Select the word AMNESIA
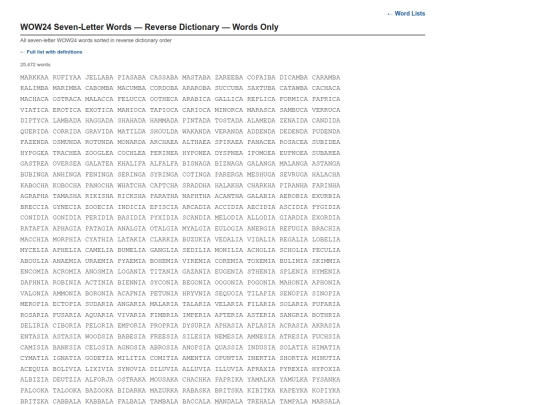Image resolution: width=540 pixels, height=405 pixels. click(x=261, y=336)
